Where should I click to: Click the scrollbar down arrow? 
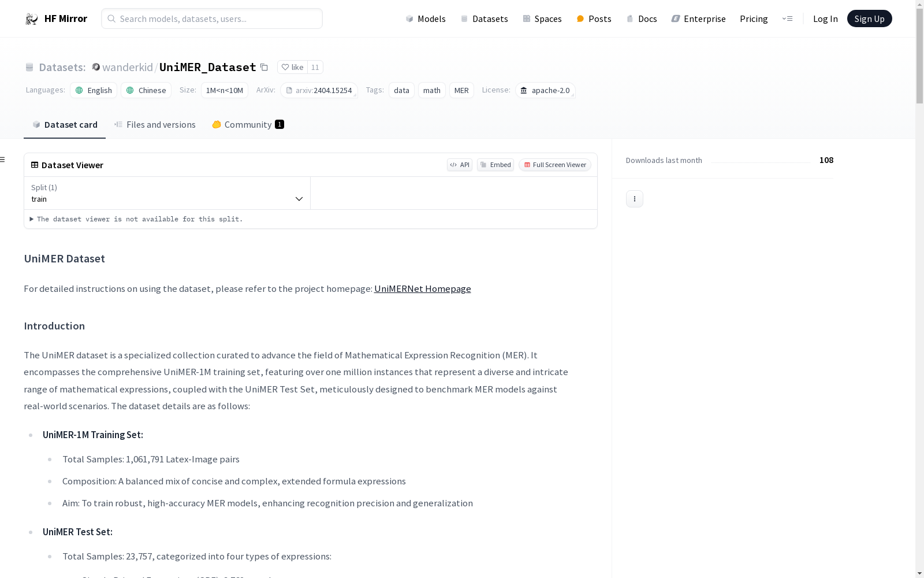919,573
